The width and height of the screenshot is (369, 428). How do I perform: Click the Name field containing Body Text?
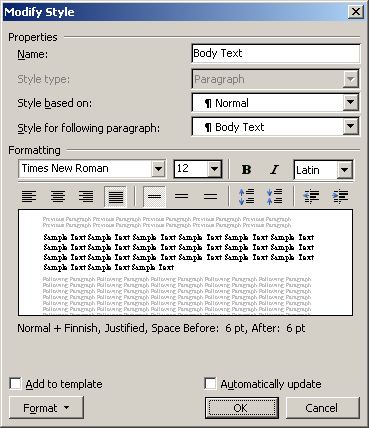(276, 53)
